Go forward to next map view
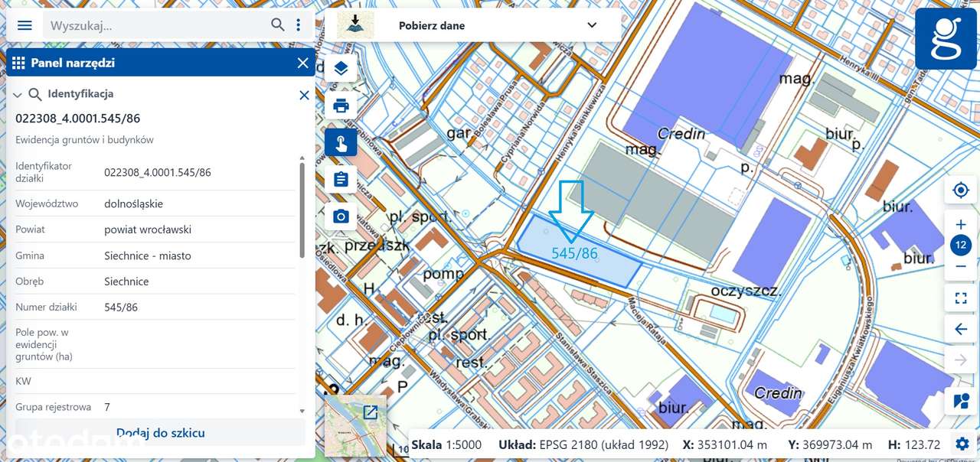This screenshot has width=980, height=462. pyautogui.click(x=961, y=360)
